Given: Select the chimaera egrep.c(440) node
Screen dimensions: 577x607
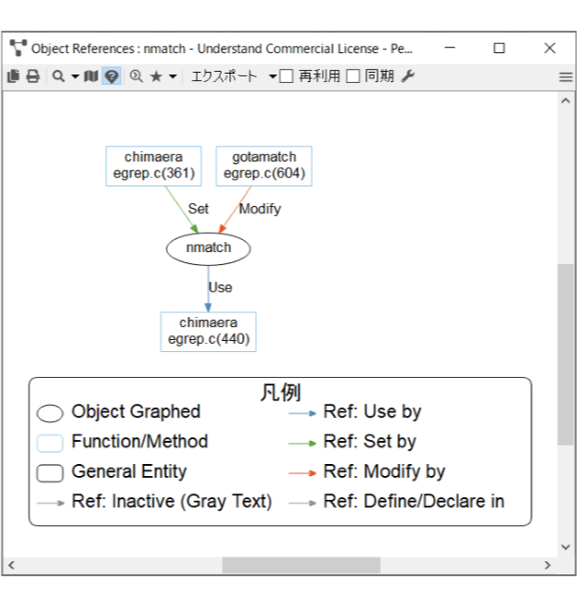Looking at the screenshot, I should click(208, 332).
